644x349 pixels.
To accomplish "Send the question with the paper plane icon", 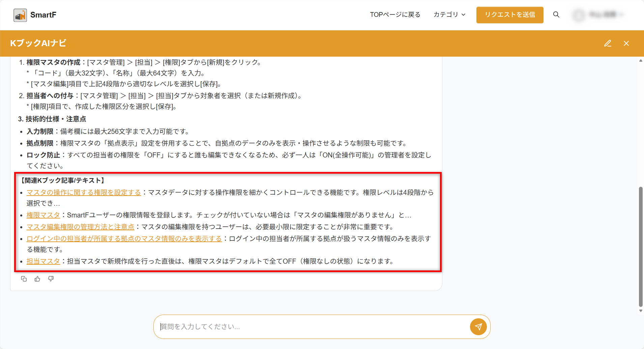I will click(478, 326).
